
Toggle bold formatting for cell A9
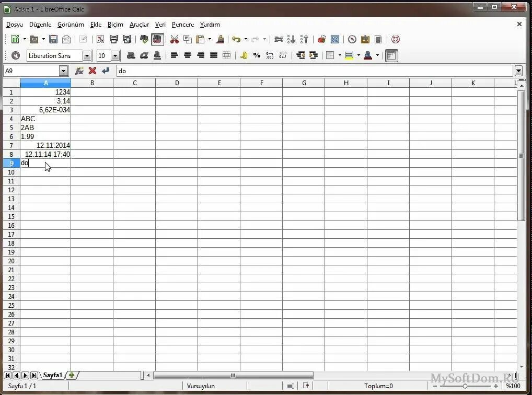(x=130, y=55)
